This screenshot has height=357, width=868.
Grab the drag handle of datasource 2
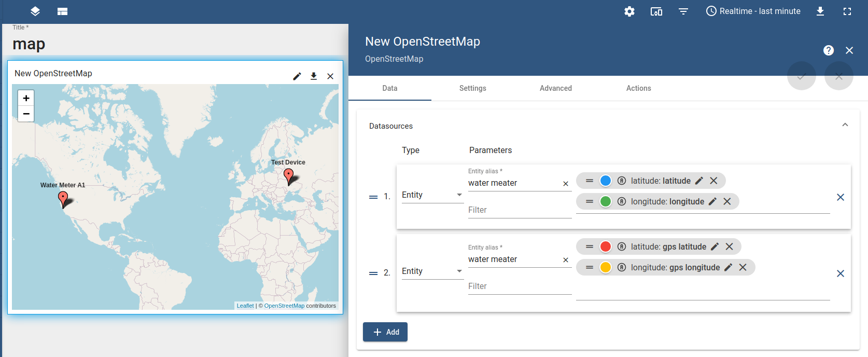point(373,273)
